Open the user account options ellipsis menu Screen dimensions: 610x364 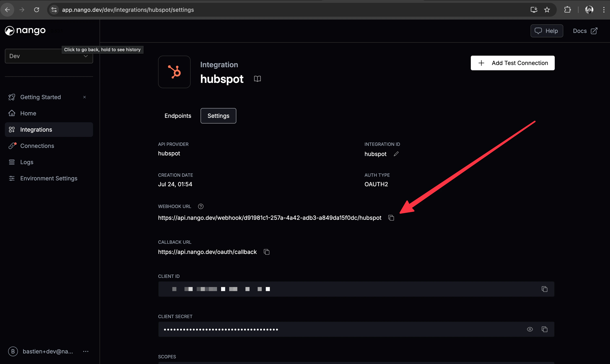coord(86,351)
